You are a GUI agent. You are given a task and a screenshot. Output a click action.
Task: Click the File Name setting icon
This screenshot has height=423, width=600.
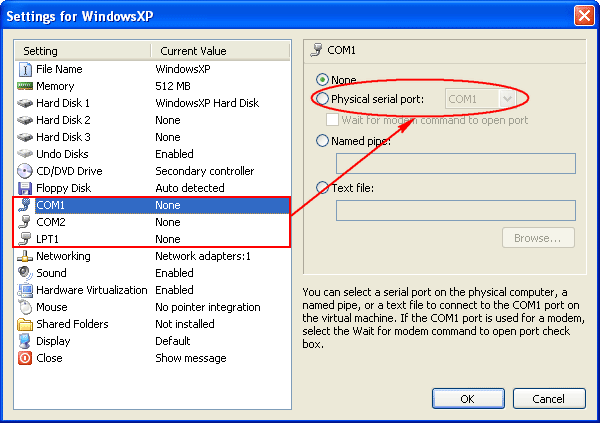25,69
